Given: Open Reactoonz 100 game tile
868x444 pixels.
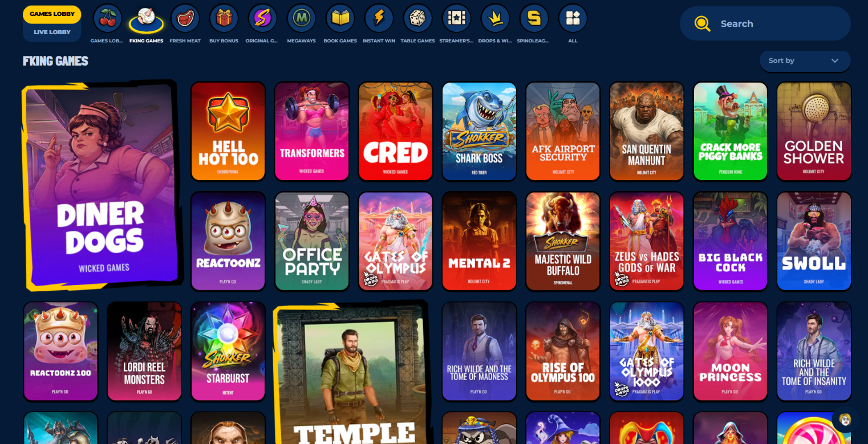Looking at the screenshot, I should pyautogui.click(x=60, y=351).
